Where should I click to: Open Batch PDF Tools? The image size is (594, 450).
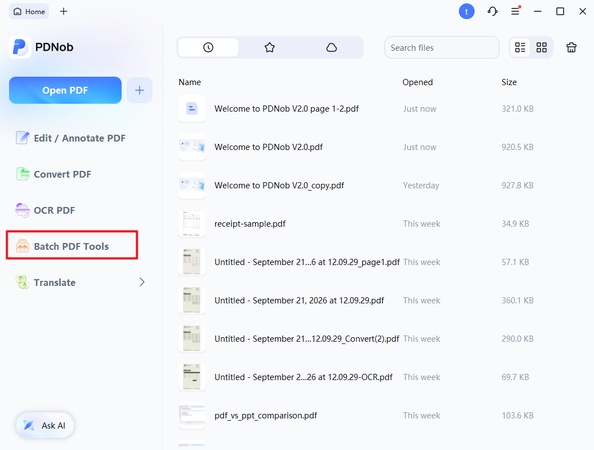(x=72, y=245)
